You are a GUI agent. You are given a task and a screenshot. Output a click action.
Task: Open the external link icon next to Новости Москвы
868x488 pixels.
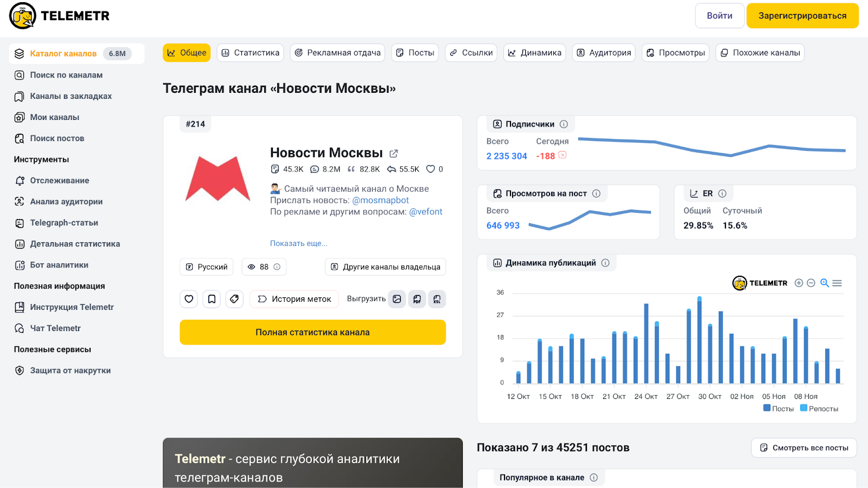pyautogui.click(x=394, y=154)
